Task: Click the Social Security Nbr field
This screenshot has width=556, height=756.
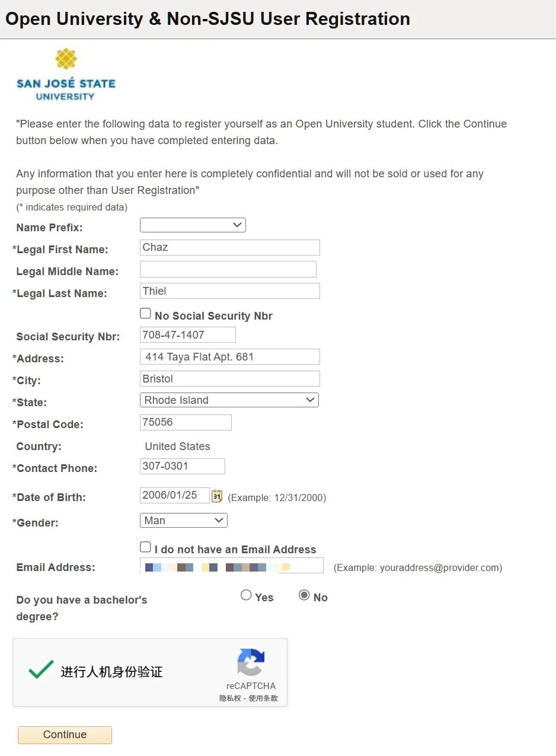Action: pos(187,335)
